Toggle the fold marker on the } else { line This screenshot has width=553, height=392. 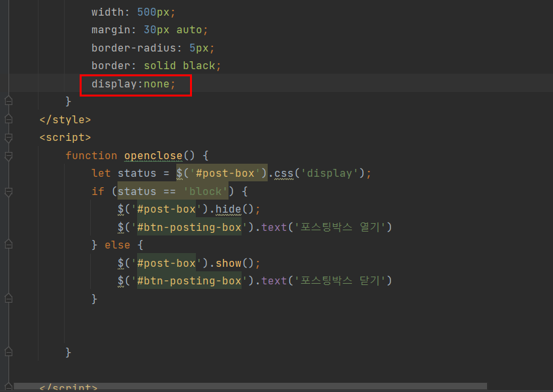(x=8, y=245)
